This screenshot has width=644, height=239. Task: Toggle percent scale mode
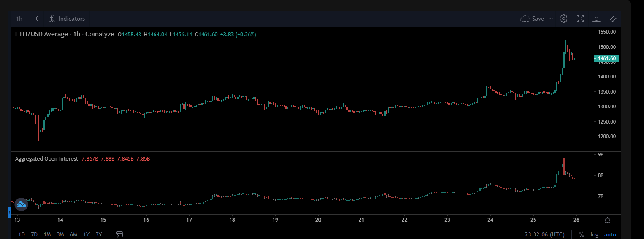click(x=582, y=234)
